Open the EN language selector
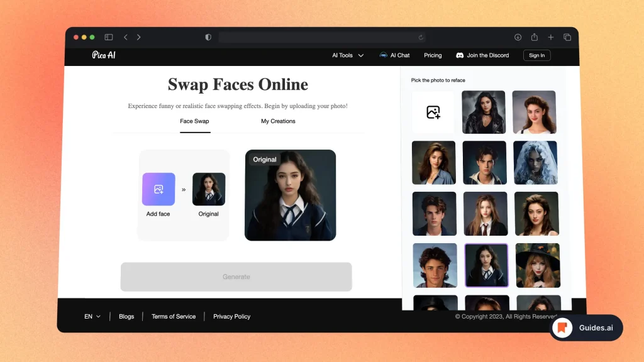Viewport: 644px width, 362px height. click(x=92, y=317)
